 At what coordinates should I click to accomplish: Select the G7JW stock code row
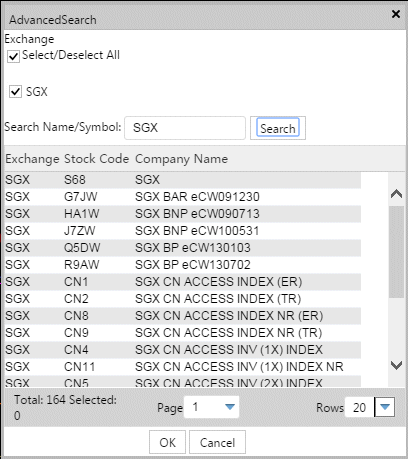coord(183,197)
